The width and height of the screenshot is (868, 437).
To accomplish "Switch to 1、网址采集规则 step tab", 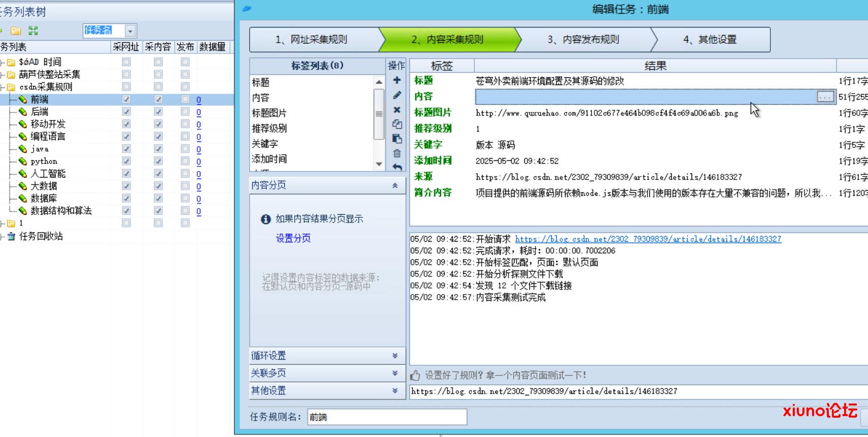I will (x=314, y=40).
